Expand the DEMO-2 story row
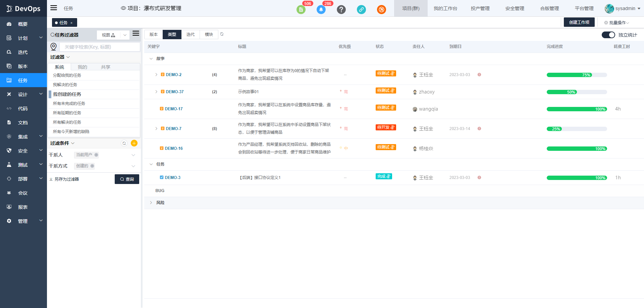This screenshot has width=644, height=308. 156,75
